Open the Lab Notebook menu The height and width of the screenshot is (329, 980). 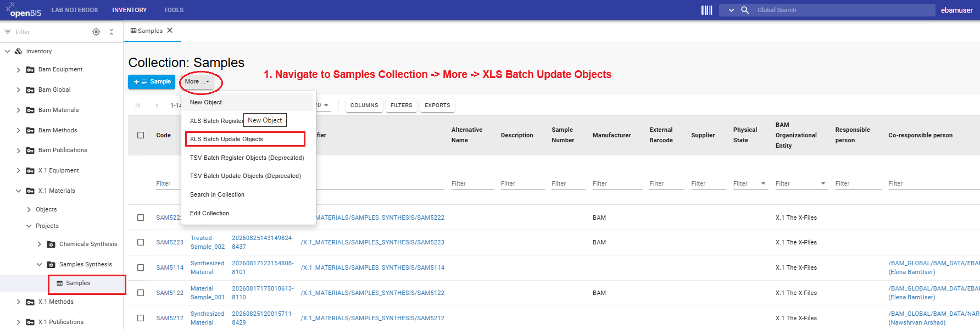coord(75,10)
